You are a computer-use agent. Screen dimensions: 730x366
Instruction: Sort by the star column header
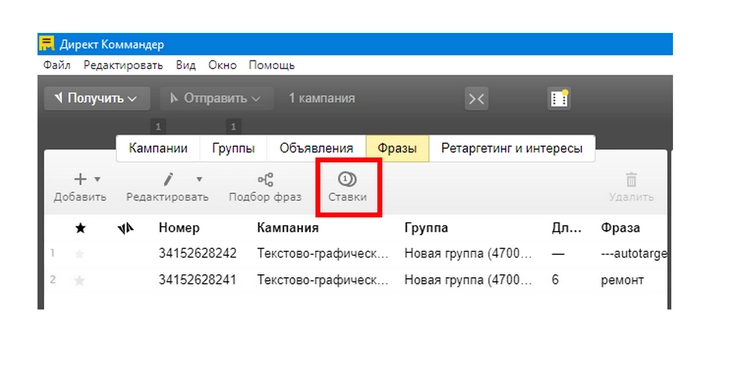point(81,228)
